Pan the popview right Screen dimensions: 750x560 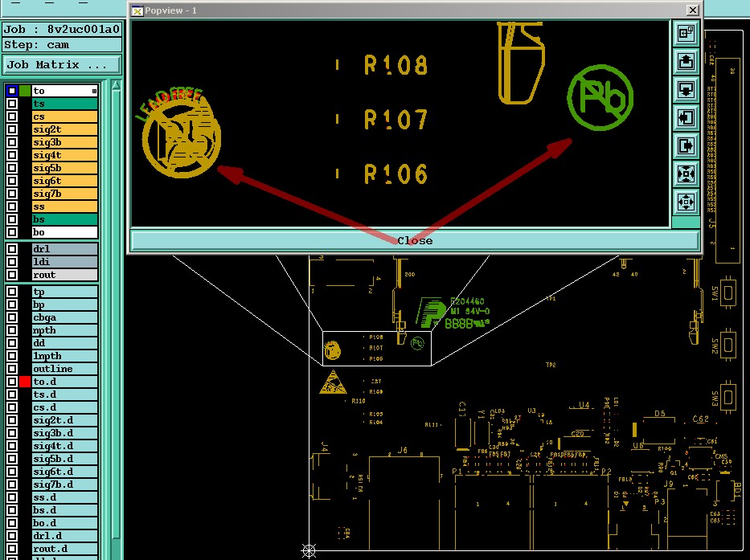tap(686, 146)
